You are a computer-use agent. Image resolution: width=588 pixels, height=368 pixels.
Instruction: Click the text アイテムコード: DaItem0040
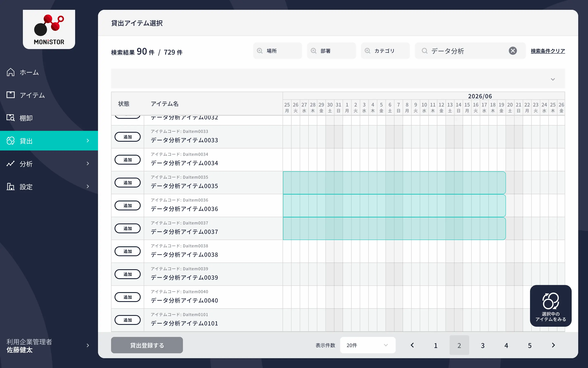pyautogui.click(x=179, y=292)
